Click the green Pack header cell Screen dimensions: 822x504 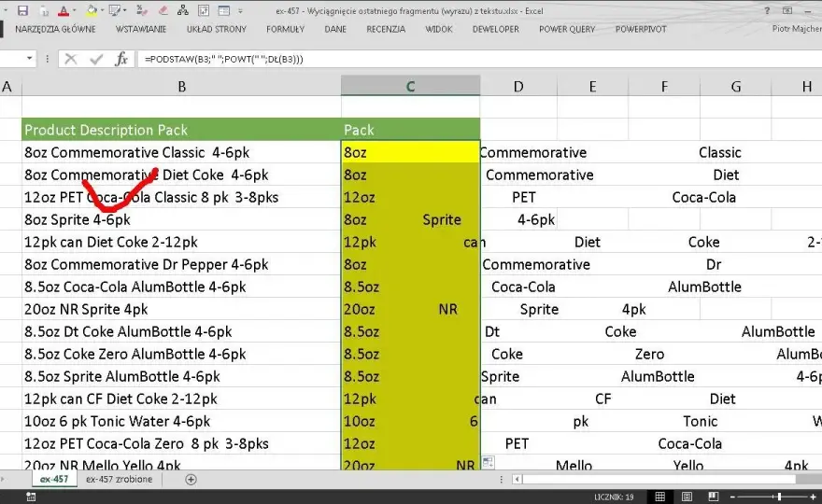point(410,130)
